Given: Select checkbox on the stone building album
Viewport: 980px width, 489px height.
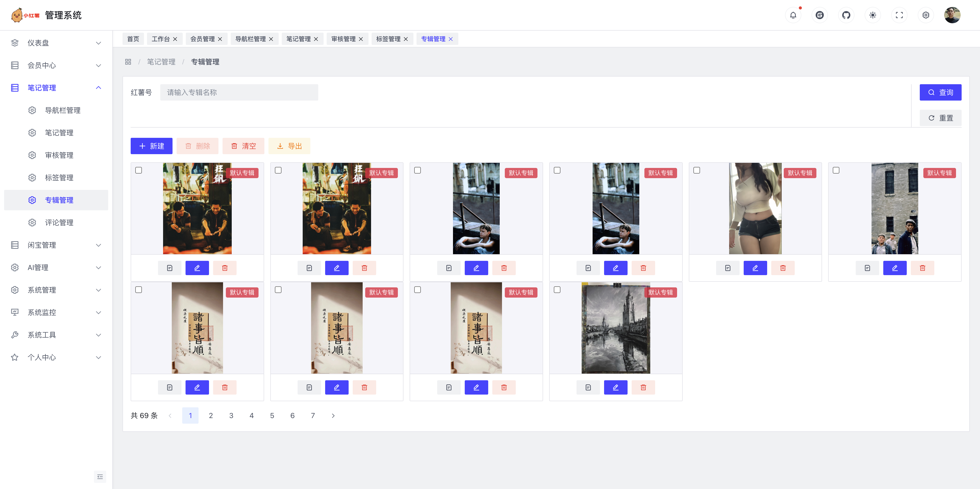Looking at the screenshot, I should (x=836, y=170).
